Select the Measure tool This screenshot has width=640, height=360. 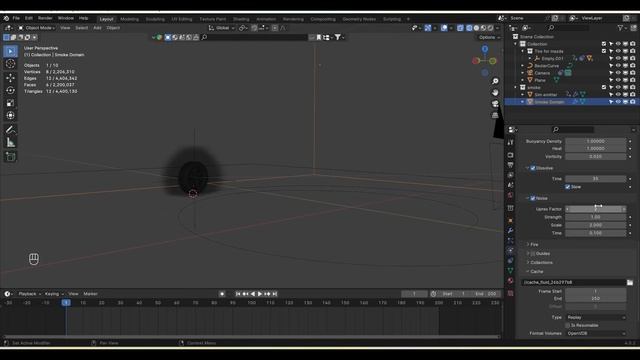[x=11, y=142]
